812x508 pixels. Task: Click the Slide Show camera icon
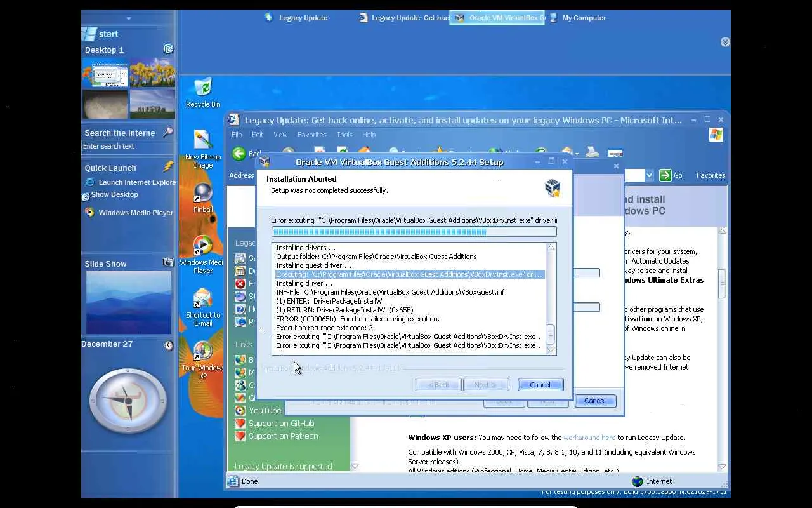click(x=168, y=262)
